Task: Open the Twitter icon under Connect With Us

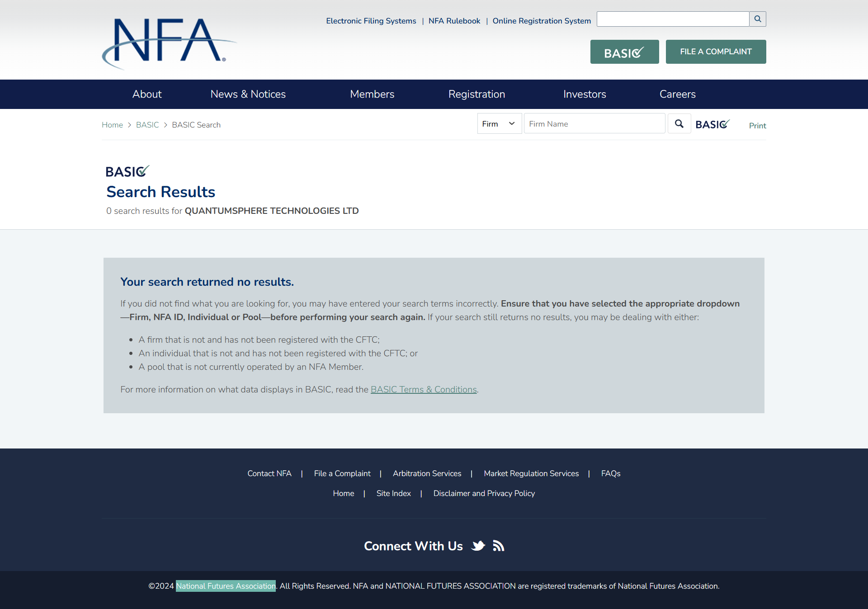Action: pyautogui.click(x=478, y=546)
